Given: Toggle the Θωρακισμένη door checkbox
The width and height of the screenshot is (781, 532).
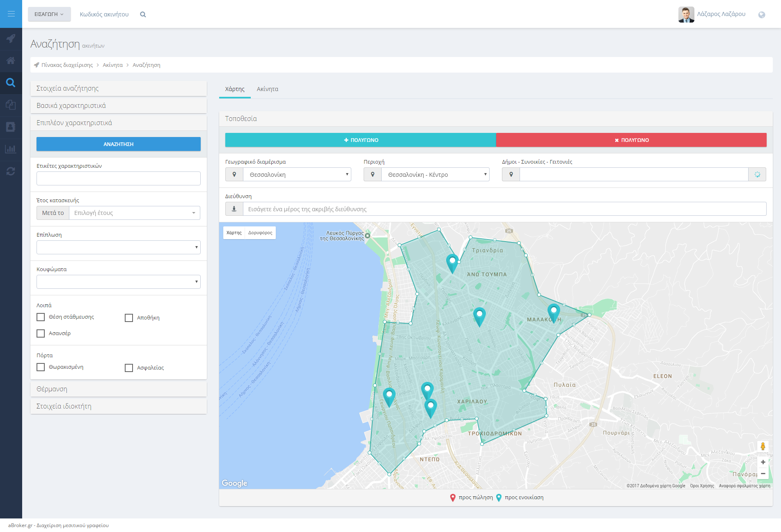Looking at the screenshot, I should (41, 367).
